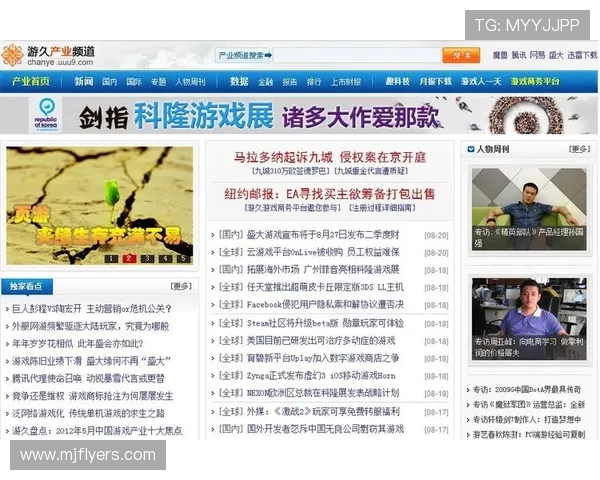The height and width of the screenshot is (480, 600).
Task: Select the 独家看点 tab
Action: pos(27,286)
